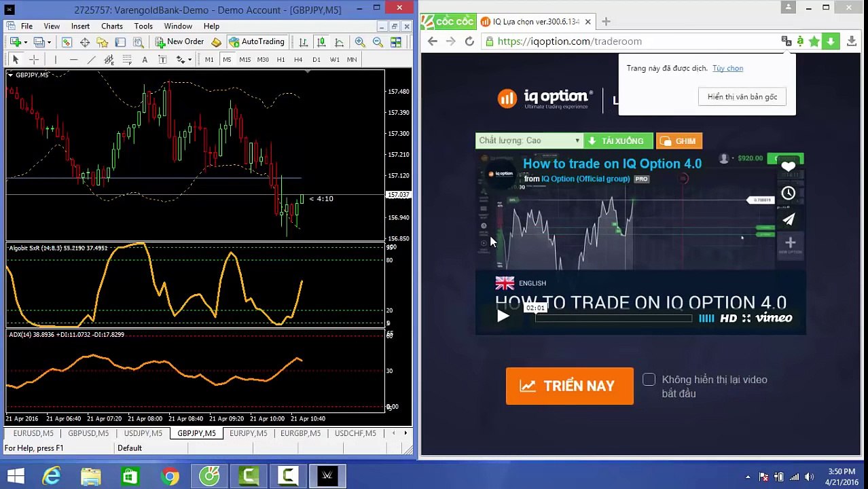Image resolution: width=868 pixels, height=489 pixels.
Task: Switch chart to candlestick style
Action: (321, 42)
